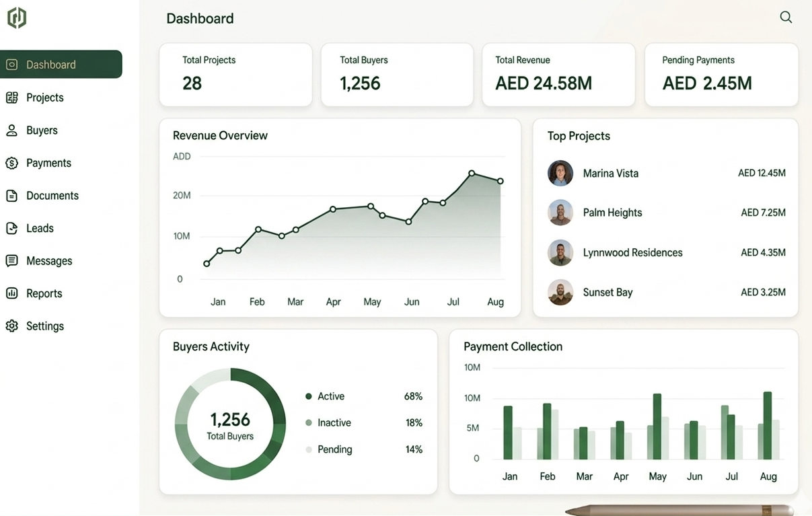Open the Lynnwood Residences project name

point(633,253)
